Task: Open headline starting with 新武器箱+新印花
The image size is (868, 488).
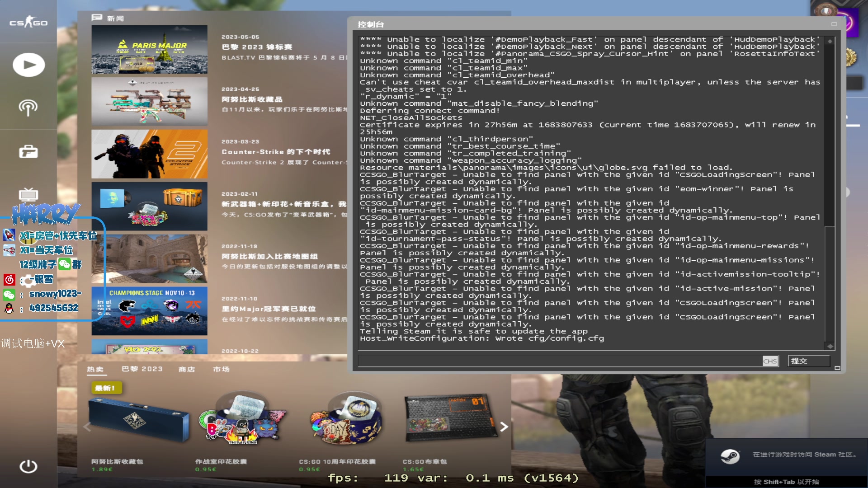Action: click(x=284, y=204)
